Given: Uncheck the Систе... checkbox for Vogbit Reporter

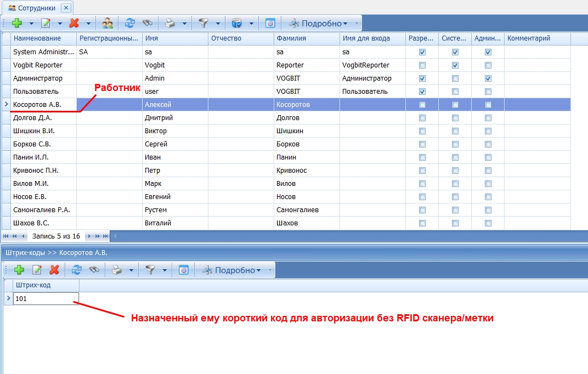Looking at the screenshot, I should [x=455, y=65].
